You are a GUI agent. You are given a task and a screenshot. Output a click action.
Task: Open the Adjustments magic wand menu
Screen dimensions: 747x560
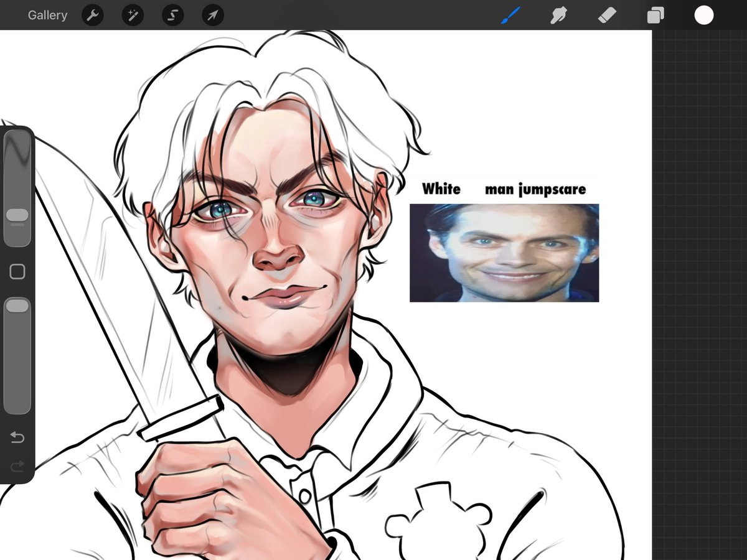tap(133, 16)
